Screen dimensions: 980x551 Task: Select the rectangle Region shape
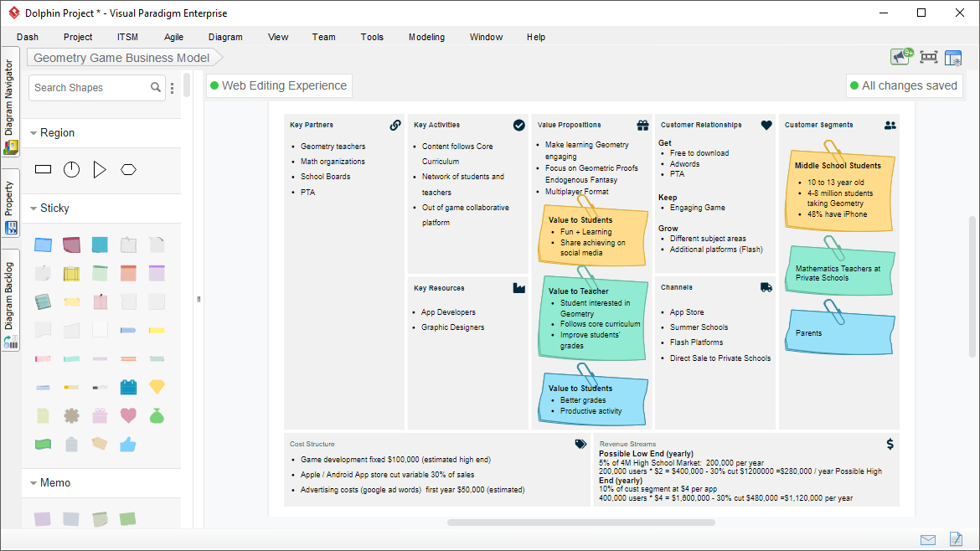(x=43, y=168)
